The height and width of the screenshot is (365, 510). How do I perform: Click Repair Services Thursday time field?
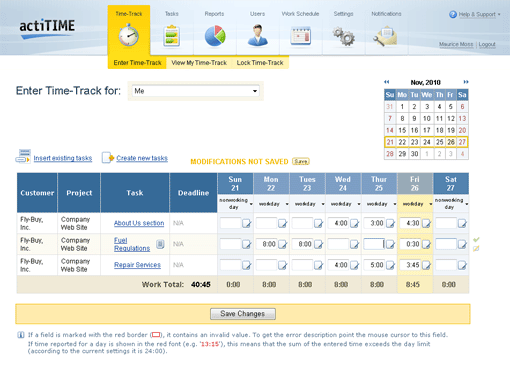(374, 265)
